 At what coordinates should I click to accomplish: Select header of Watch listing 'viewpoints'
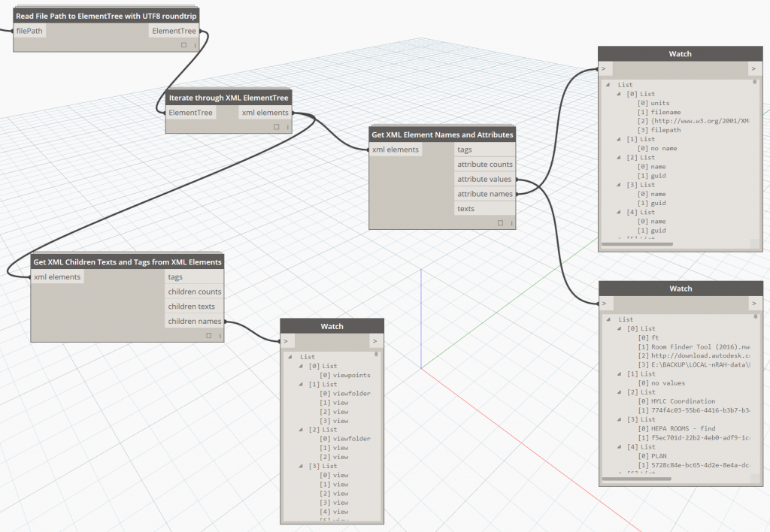tap(332, 326)
